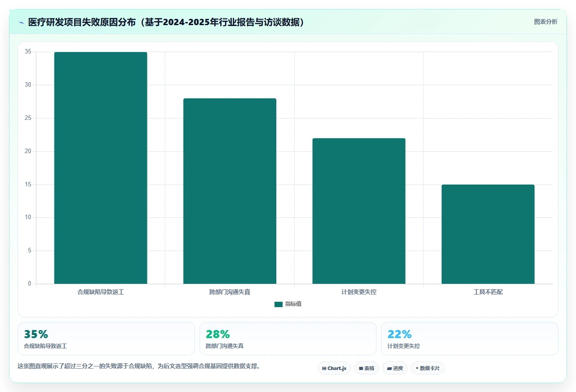The width and height of the screenshot is (576, 392).
Task: Click the 数据卡片 tag chip
Action: click(428, 368)
